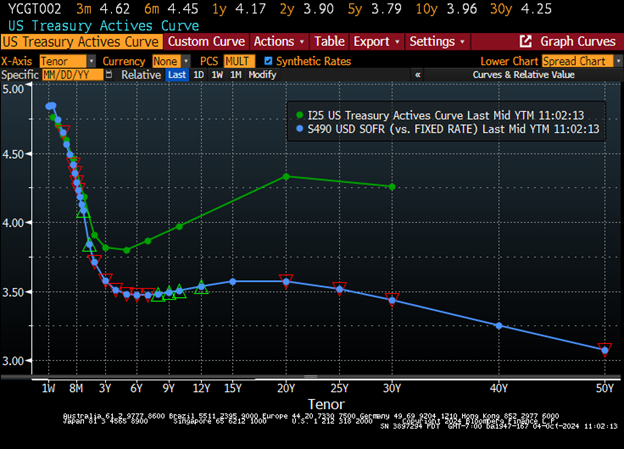Collapse the Curves & Relative Value panel arrows
Viewport: 624px width, 449px height.
pyautogui.click(x=417, y=74)
